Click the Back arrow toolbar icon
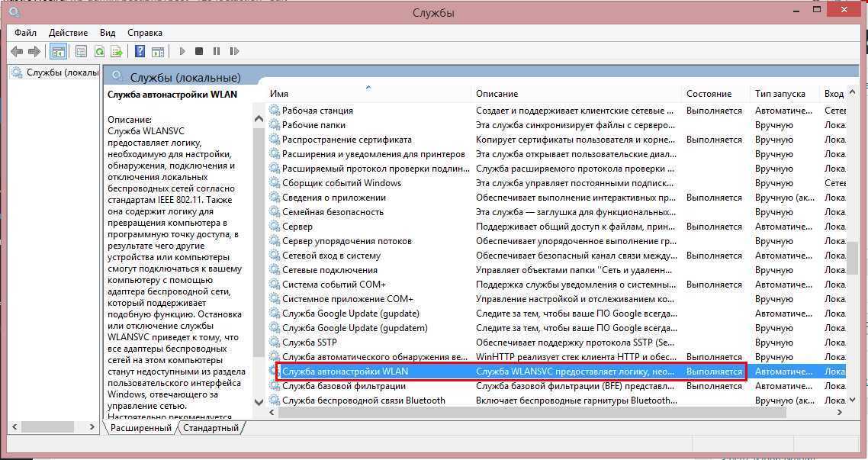The height and width of the screenshot is (460, 868). [x=17, y=51]
